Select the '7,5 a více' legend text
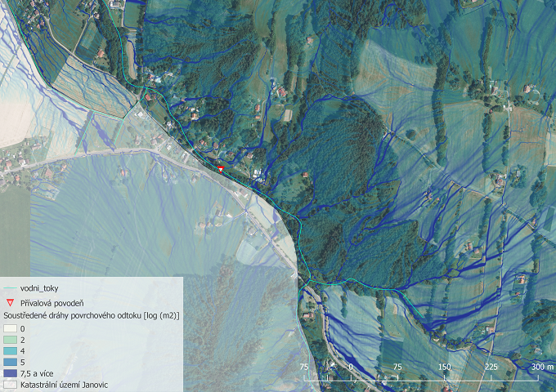 [37, 373]
